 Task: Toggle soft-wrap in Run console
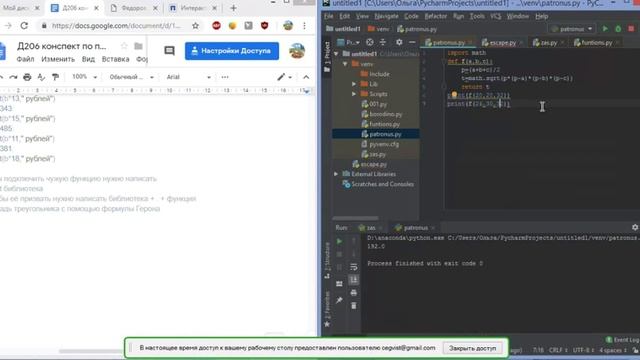pyautogui.click(x=353, y=267)
